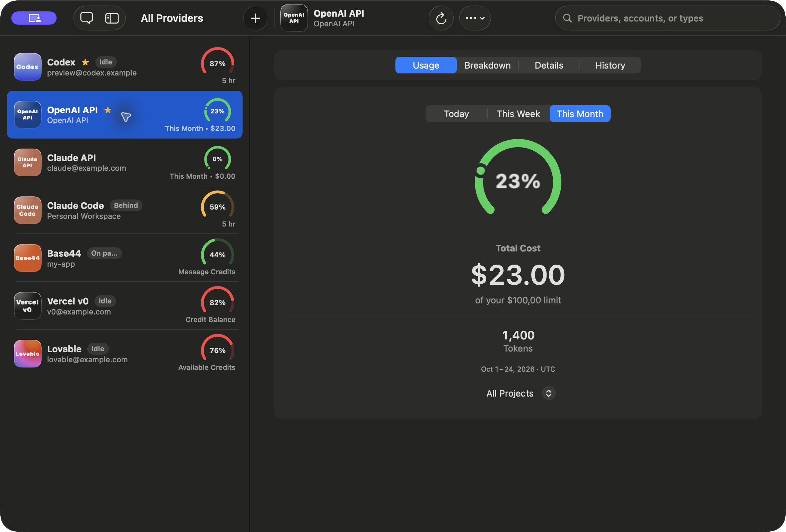
Task: Click the favorite star next to OpenAI API
Action: click(x=108, y=110)
